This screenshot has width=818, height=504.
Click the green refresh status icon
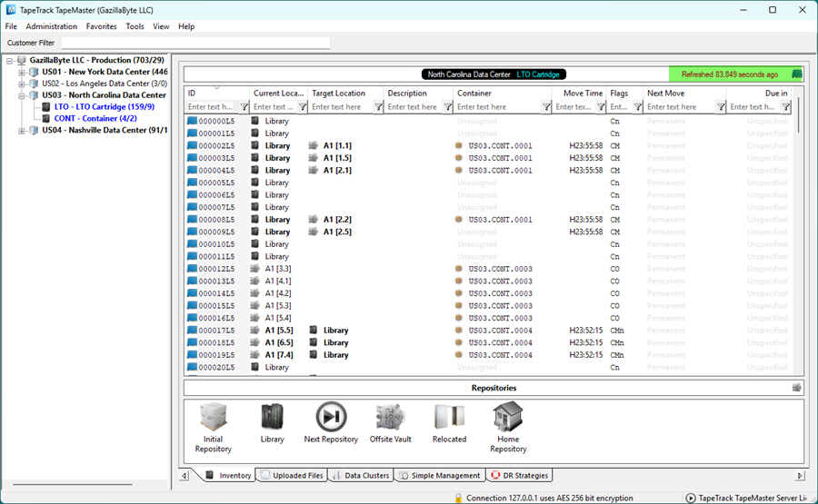(796, 74)
